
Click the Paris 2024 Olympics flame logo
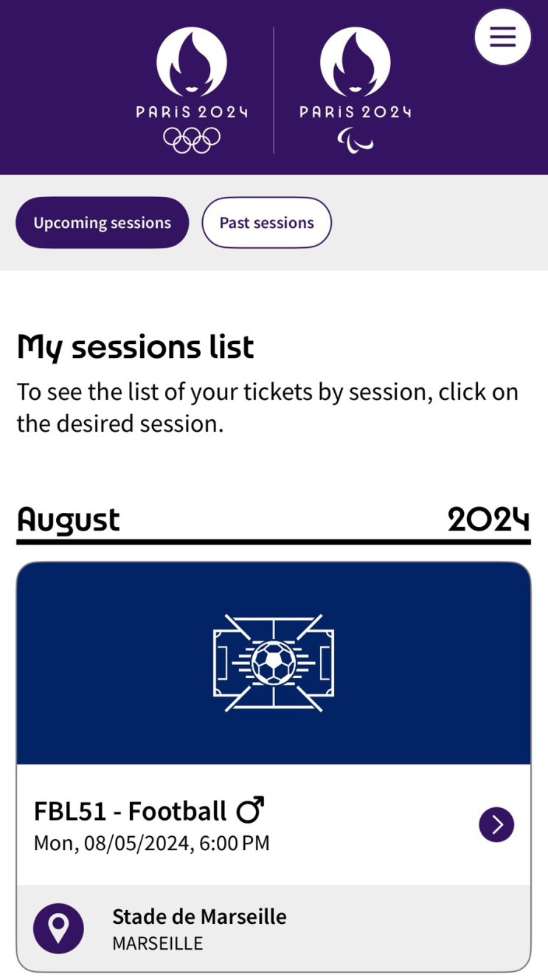192,63
